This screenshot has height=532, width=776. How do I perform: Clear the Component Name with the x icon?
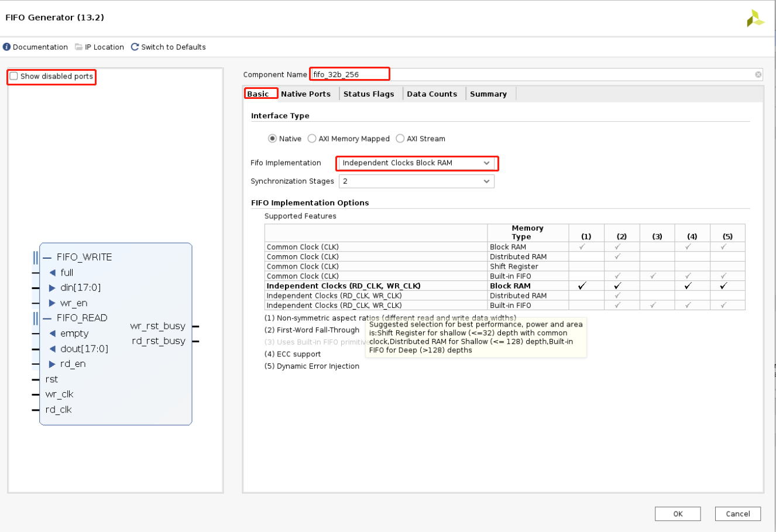point(758,74)
